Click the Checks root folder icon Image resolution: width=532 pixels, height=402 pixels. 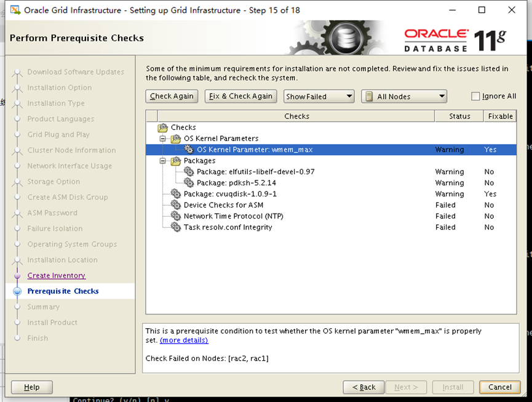click(x=163, y=127)
